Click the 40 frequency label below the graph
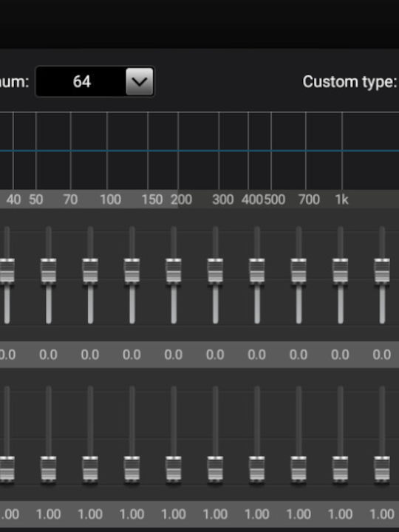 pyautogui.click(x=13, y=199)
